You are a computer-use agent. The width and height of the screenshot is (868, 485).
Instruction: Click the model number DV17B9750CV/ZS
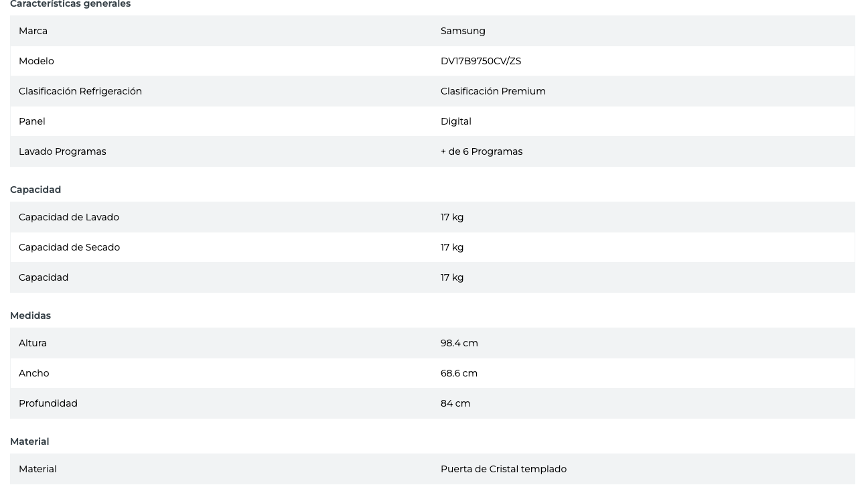(480, 61)
